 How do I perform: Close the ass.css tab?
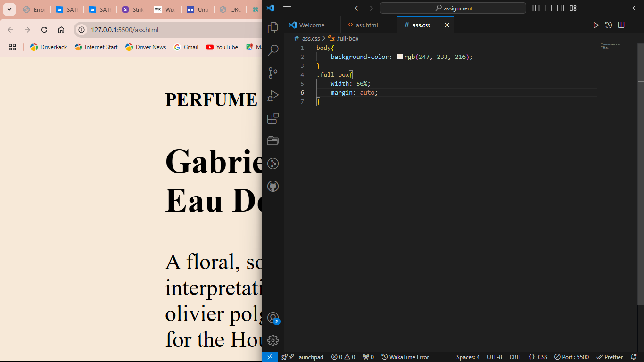(447, 25)
